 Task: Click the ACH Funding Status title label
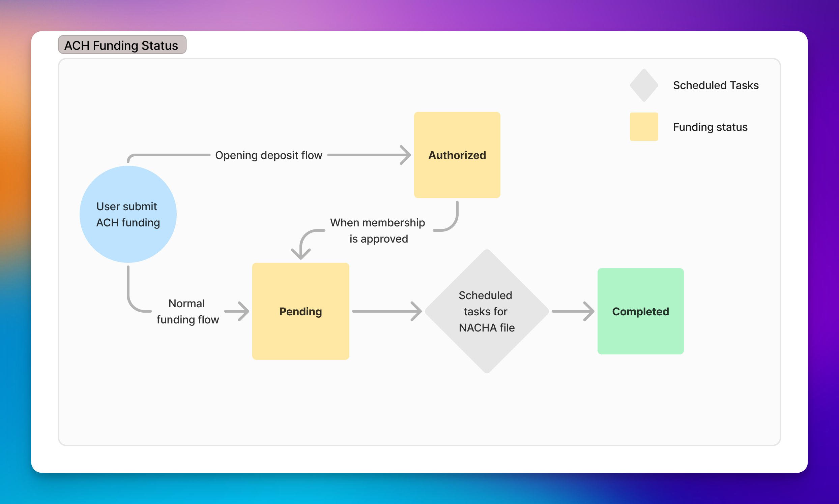tap(122, 45)
